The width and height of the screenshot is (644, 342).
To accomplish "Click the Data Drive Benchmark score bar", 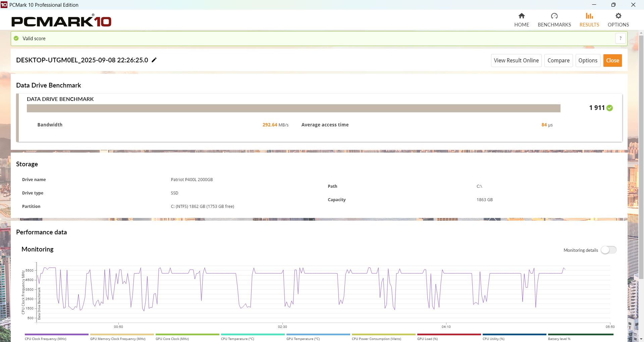I will [293, 108].
